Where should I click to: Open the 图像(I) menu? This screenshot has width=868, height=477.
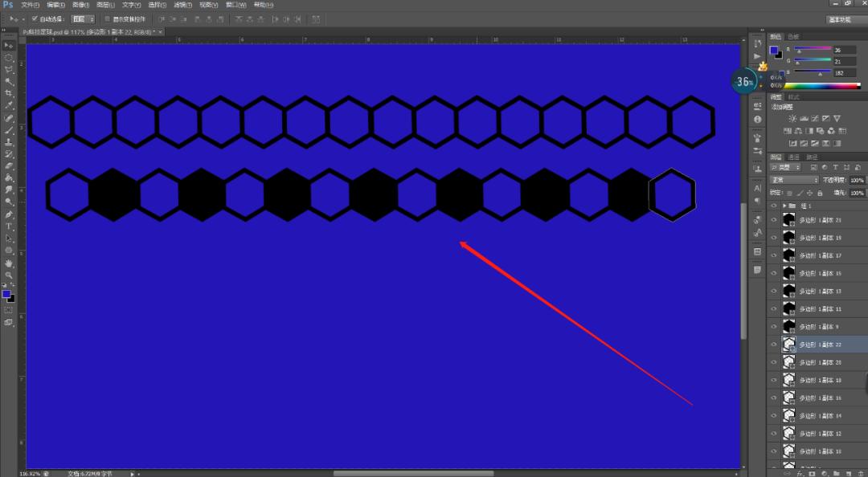point(81,5)
